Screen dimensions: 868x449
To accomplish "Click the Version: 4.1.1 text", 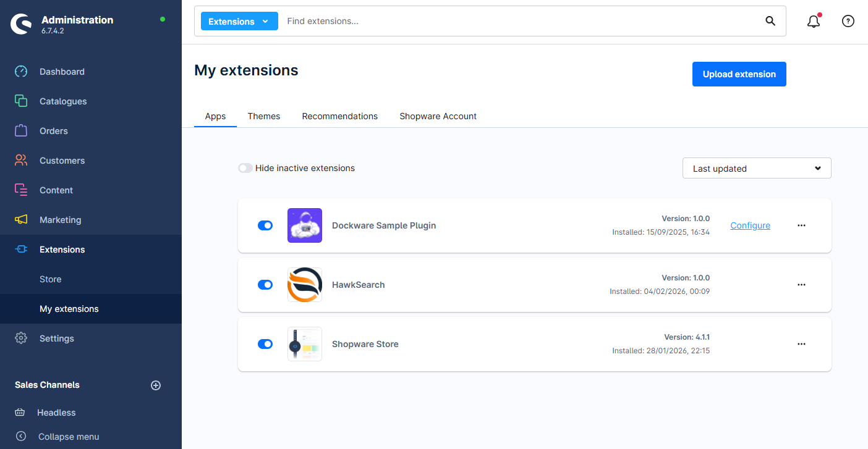I will pyautogui.click(x=687, y=337).
